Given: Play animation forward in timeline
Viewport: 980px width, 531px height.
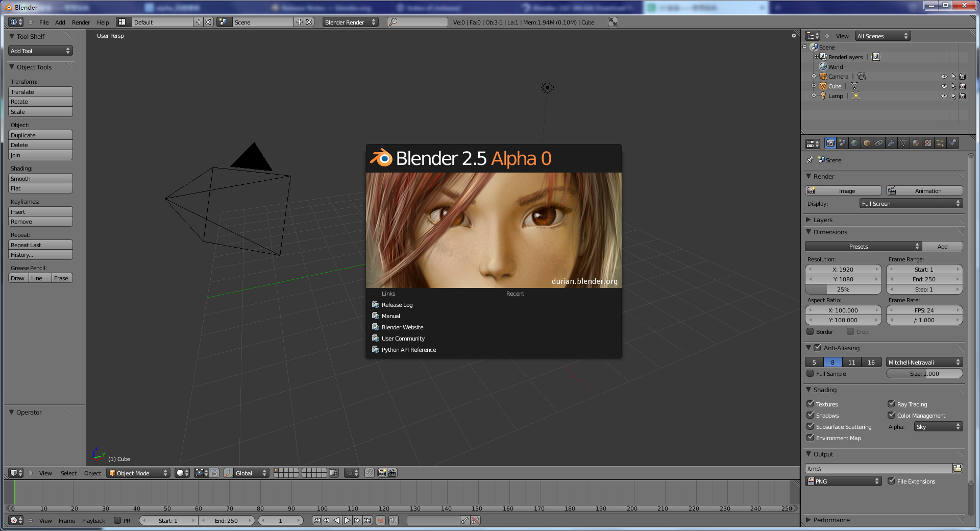Looking at the screenshot, I should click(x=347, y=520).
